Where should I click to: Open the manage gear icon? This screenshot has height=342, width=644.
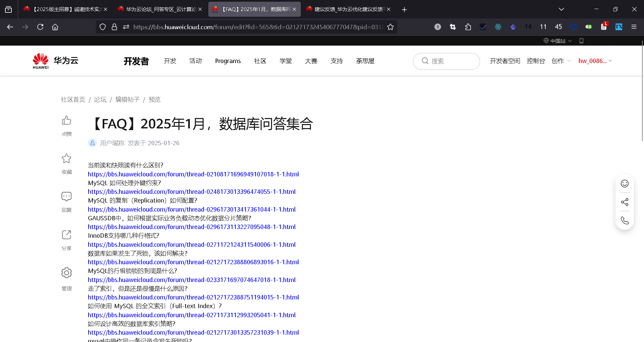tap(66, 273)
